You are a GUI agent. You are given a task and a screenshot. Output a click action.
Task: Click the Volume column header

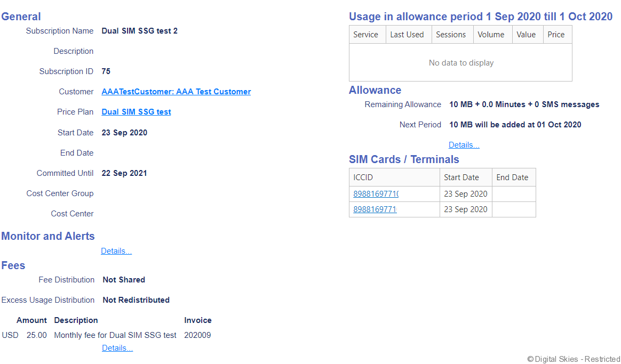pyautogui.click(x=491, y=35)
